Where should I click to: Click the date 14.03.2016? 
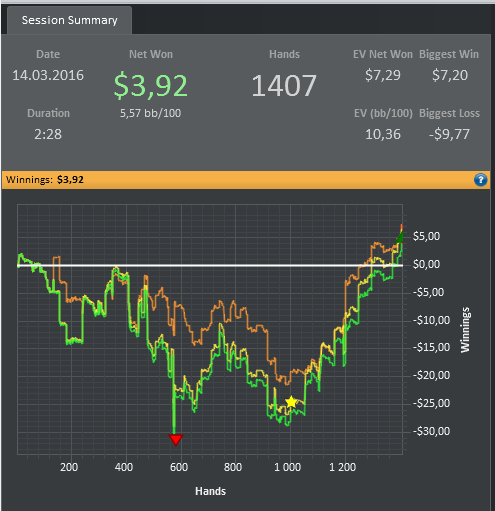click(x=48, y=75)
